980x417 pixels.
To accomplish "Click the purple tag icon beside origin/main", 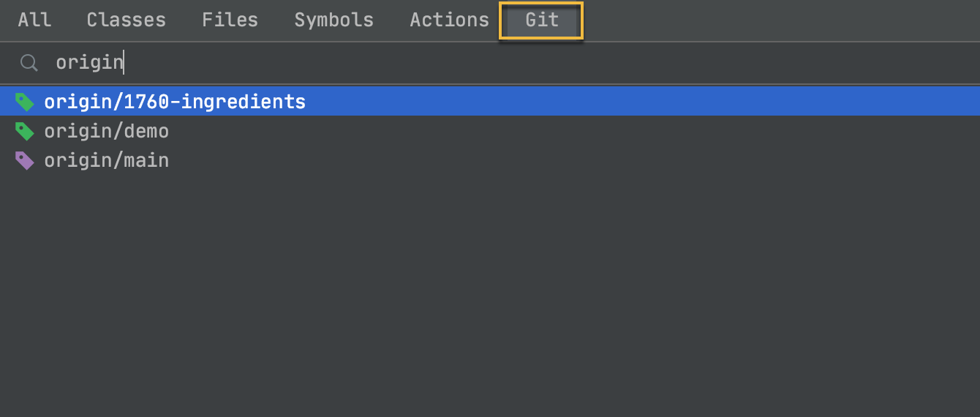I will (25, 160).
